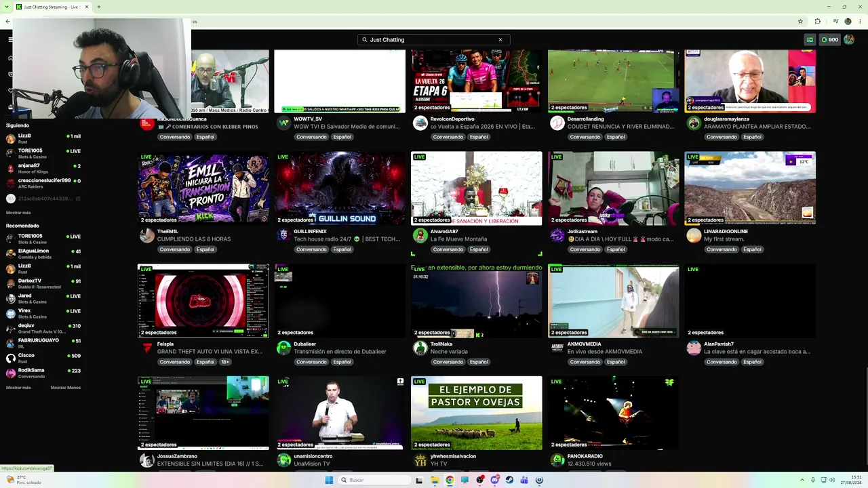Open the Kick points 900 balance
868x488 pixels.
830,39
